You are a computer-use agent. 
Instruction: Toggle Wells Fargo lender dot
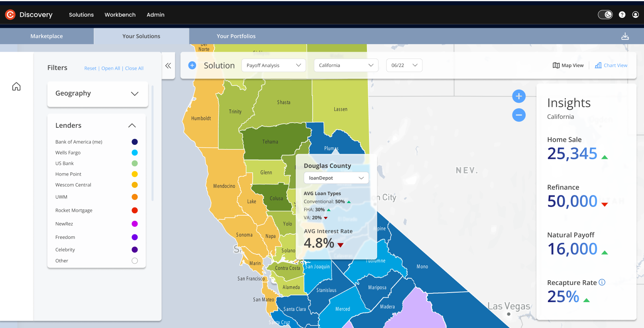click(x=135, y=152)
